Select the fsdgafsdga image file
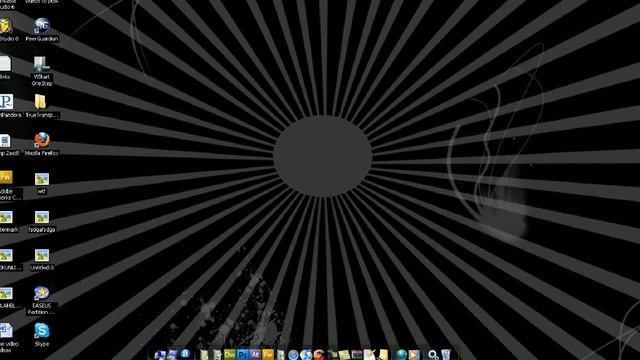Viewport: 640px width, 360px height. 42,221
